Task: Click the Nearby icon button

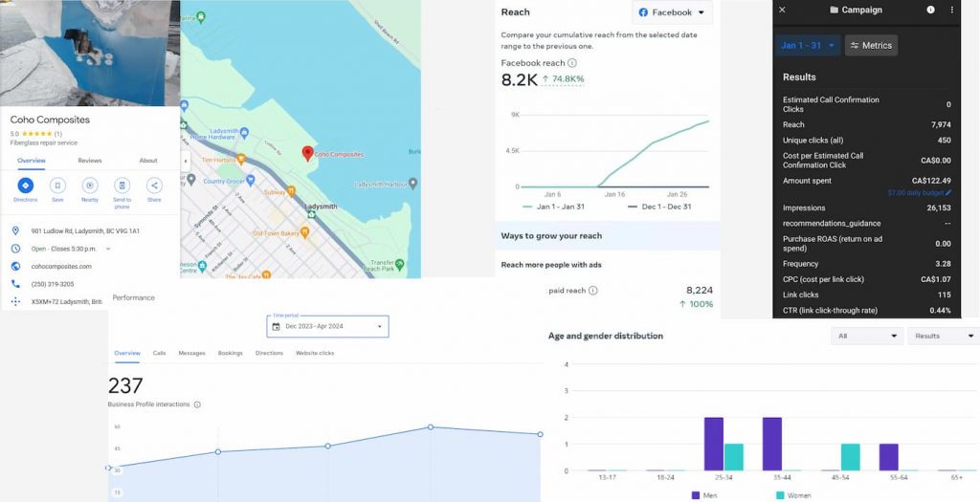Action: point(90,186)
